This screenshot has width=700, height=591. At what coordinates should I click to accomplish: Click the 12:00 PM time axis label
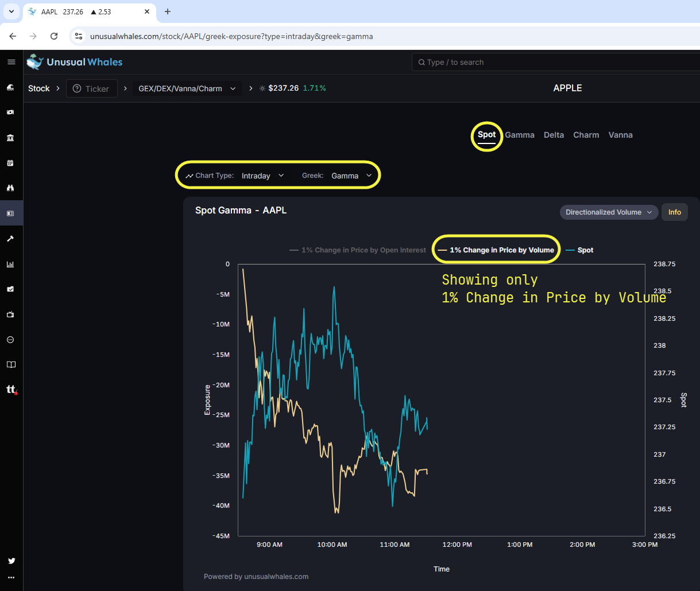[x=457, y=545]
